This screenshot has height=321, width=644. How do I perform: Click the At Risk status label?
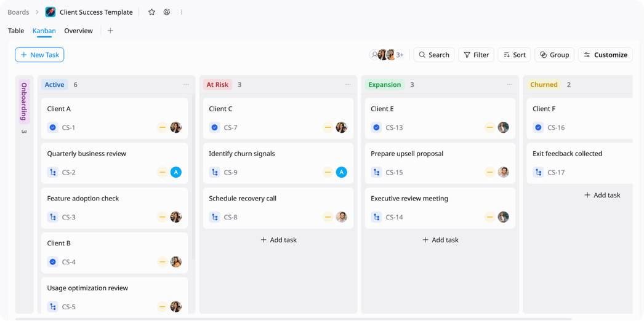(x=218, y=84)
